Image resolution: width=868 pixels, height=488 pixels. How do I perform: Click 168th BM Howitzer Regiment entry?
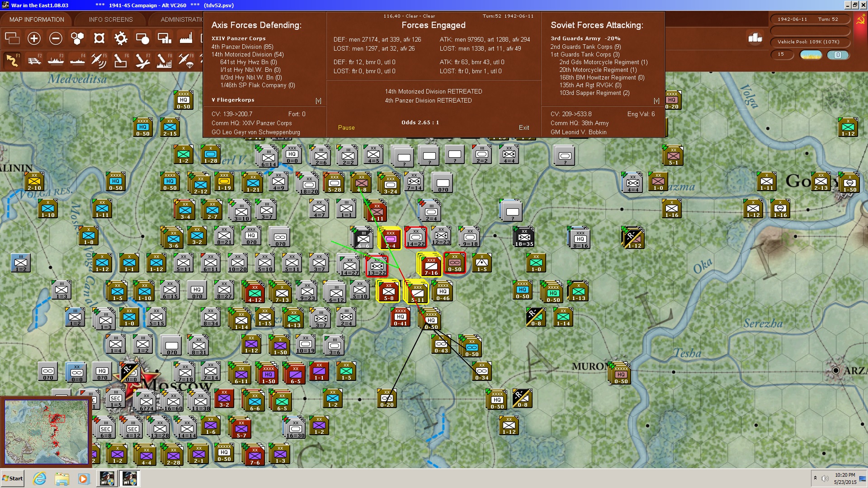pos(602,77)
